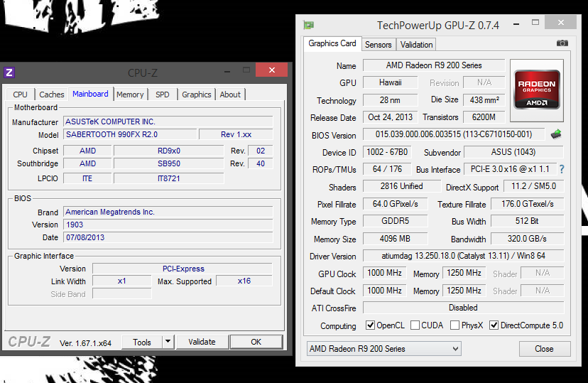Switch to the Caches tab
This screenshot has width=588, height=383.
coord(52,95)
